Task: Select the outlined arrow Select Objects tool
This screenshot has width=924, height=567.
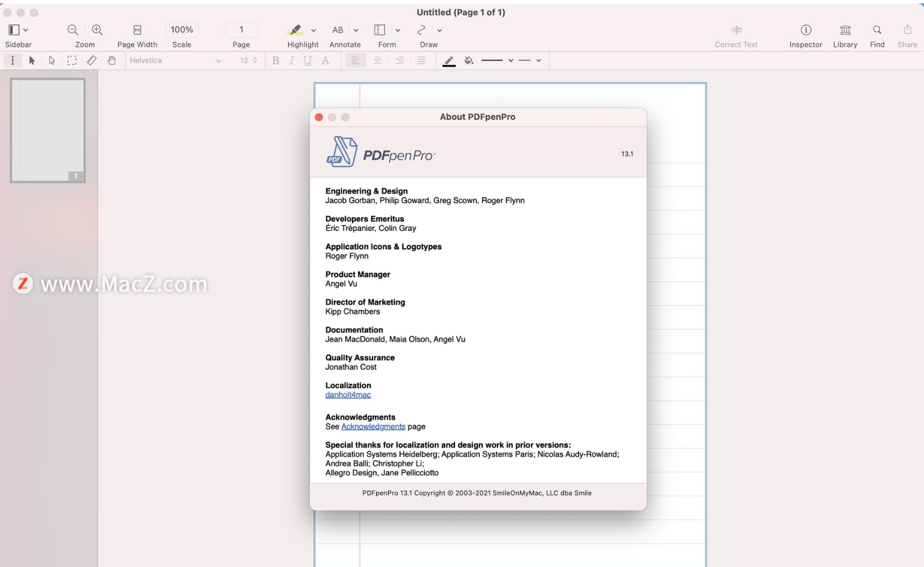Action: point(52,60)
